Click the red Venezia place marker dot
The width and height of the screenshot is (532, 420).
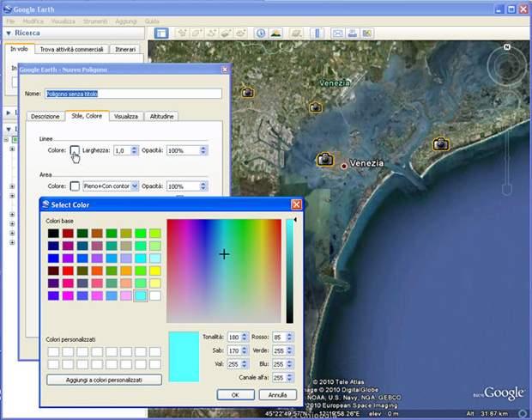(344, 166)
